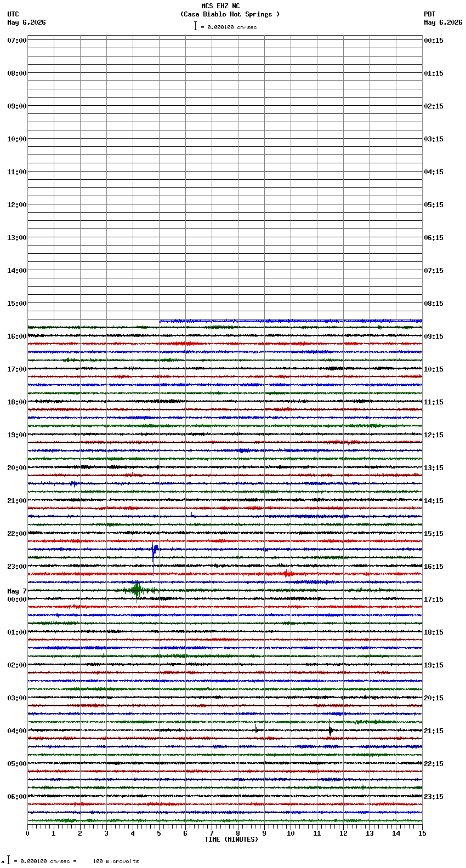This screenshot has width=466, height=868.
Task: Click the large green seismic burst below 'May 7'
Action: tap(137, 590)
